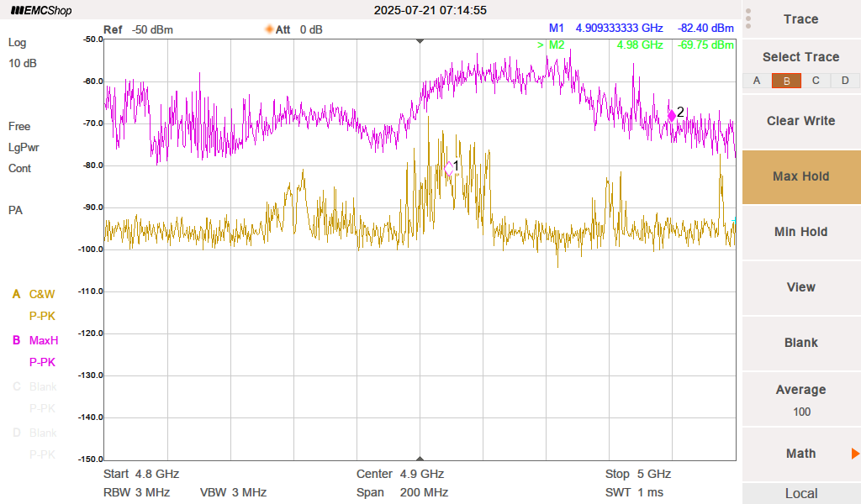Expand the Math submenu arrow
Image resolution: width=861 pixels, height=504 pixels.
coord(855,454)
